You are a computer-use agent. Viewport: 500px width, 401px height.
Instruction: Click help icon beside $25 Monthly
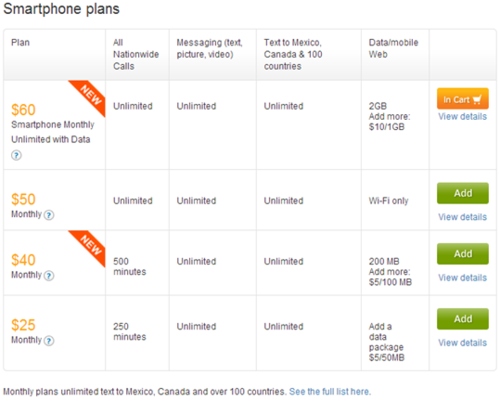pyautogui.click(x=49, y=341)
